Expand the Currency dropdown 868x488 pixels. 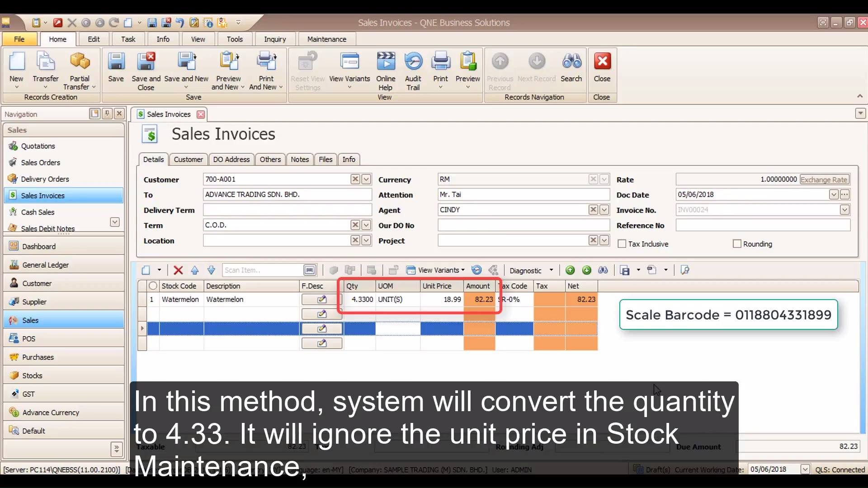(x=604, y=179)
